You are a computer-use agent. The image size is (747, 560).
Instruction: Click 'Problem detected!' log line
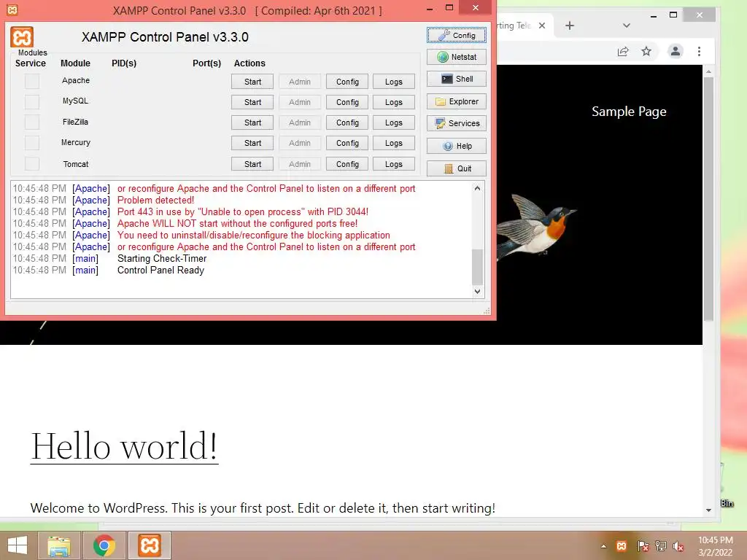(x=156, y=200)
